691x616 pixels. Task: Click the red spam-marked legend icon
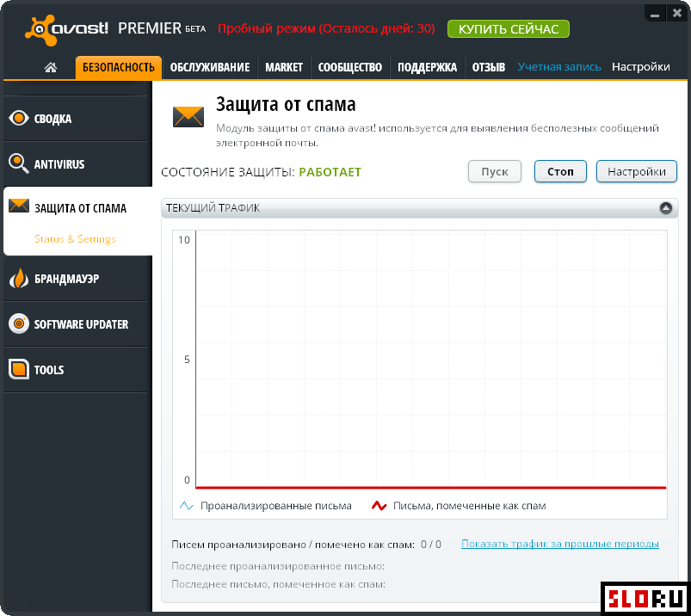(x=379, y=506)
